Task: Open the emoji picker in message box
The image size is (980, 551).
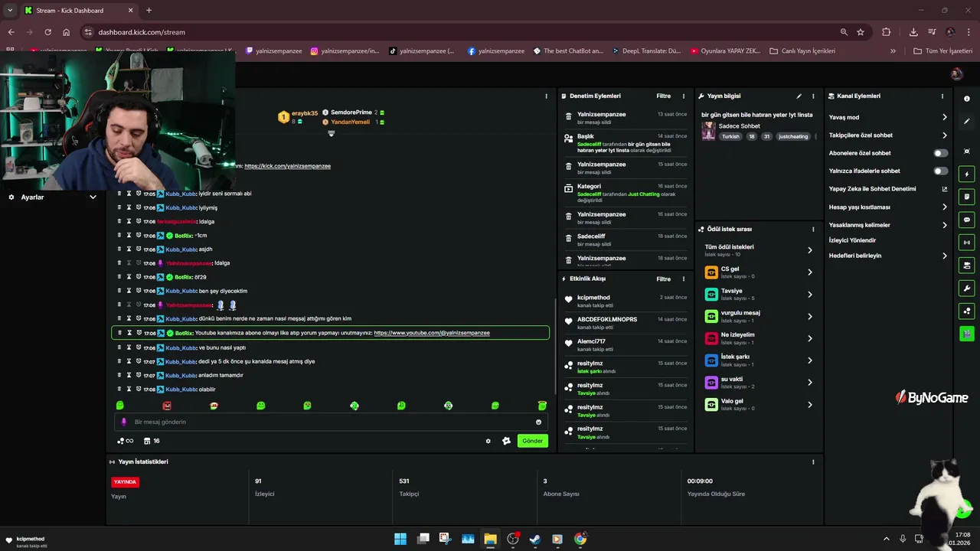Action: pos(538,422)
